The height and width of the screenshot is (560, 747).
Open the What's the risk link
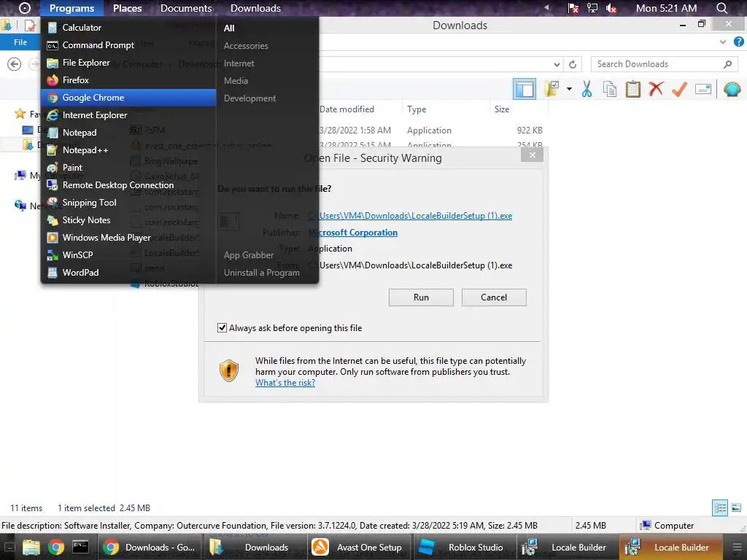tap(285, 383)
